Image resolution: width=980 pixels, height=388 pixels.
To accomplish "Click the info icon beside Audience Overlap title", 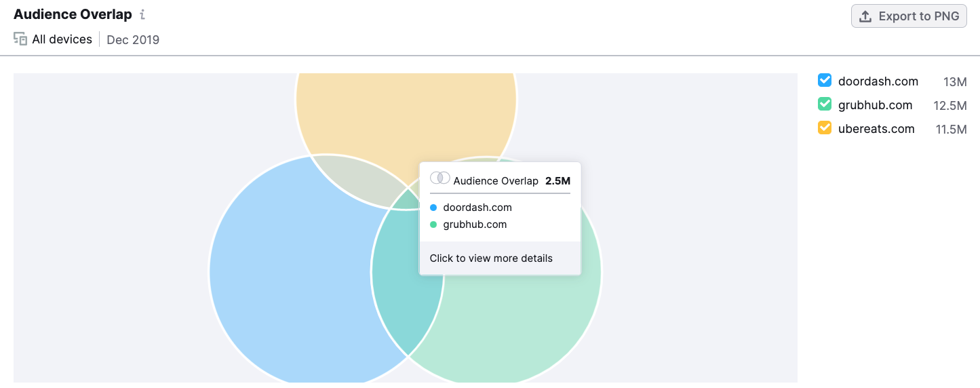I will [142, 15].
